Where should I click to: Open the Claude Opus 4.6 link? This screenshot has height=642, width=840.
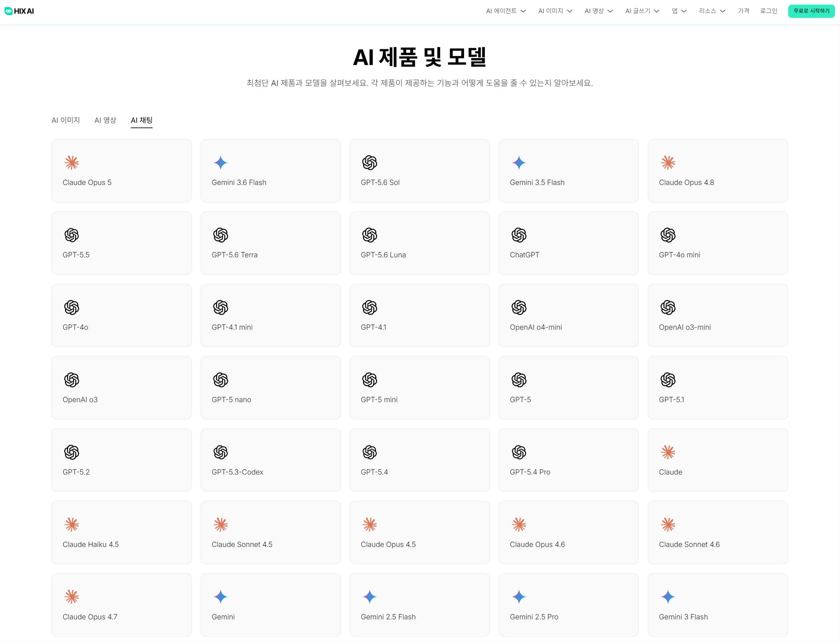pyautogui.click(x=569, y=532)
